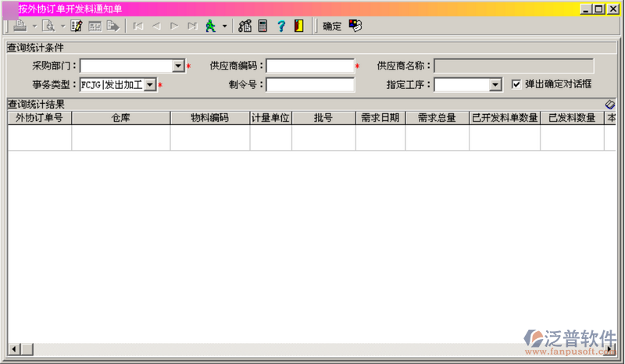Click the horizontal scrollbar left arrow

point(14,349)
